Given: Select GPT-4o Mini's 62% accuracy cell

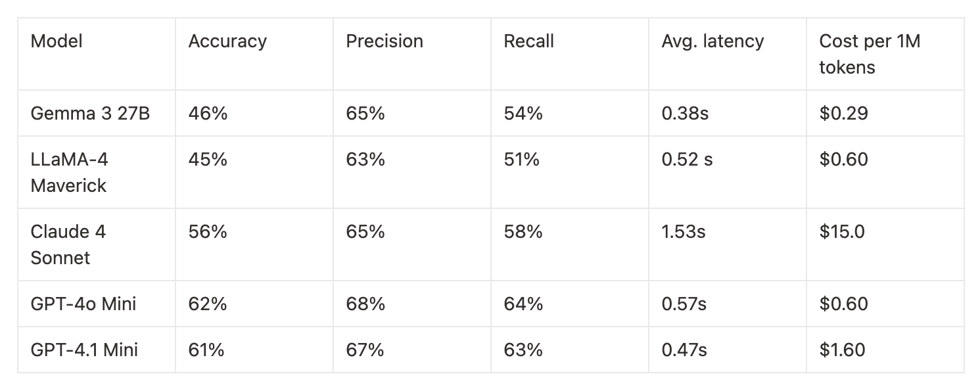Looking at the screenshot, I should click(x=254, y=304).
